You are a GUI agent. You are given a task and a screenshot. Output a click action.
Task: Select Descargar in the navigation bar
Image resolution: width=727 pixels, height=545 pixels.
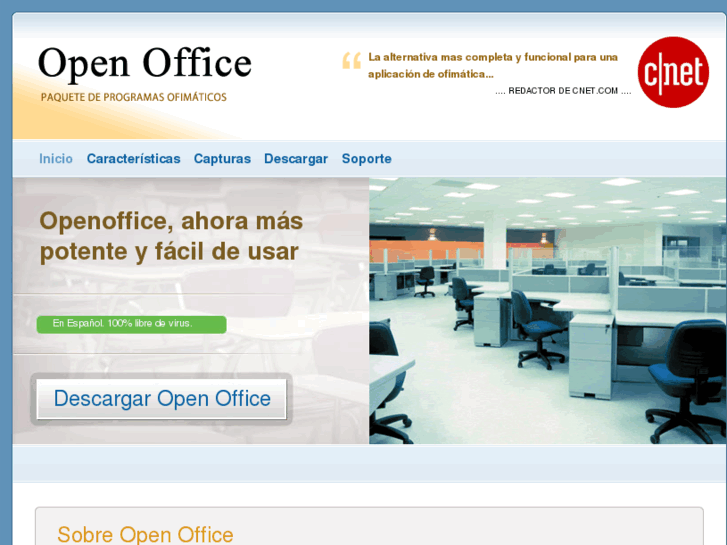coord(296,159)
